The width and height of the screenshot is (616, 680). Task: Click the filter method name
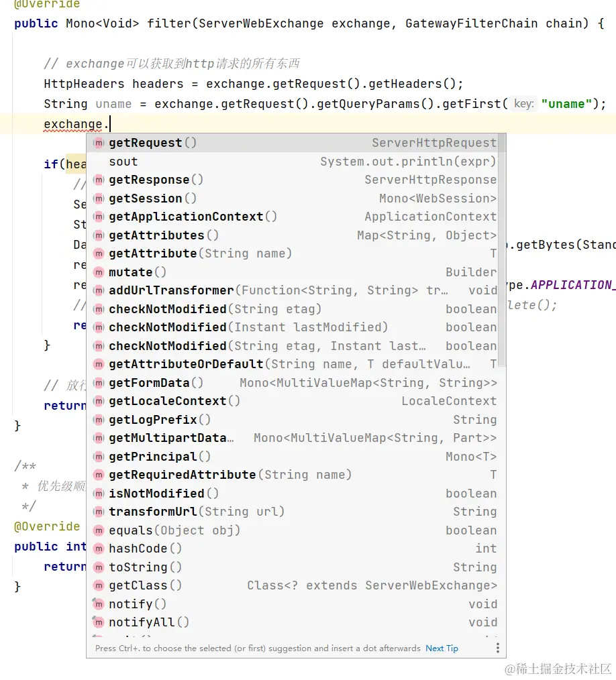(168, 23)
